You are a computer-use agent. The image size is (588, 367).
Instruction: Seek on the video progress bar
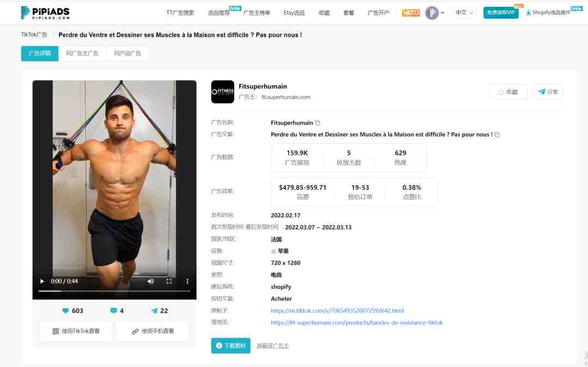114,291
